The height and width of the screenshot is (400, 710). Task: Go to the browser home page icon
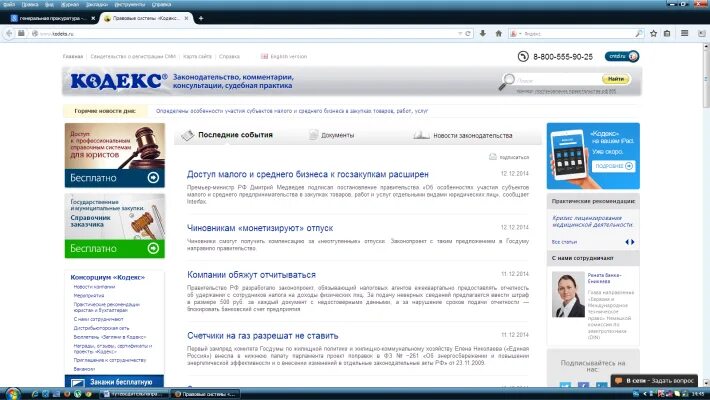(499, 34)
